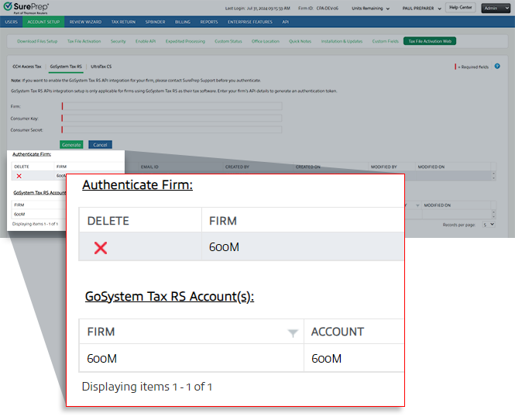Click the "= Required fields" legend text
The width and height of the screenshot is (515, 420).
(x=473, y=67)
